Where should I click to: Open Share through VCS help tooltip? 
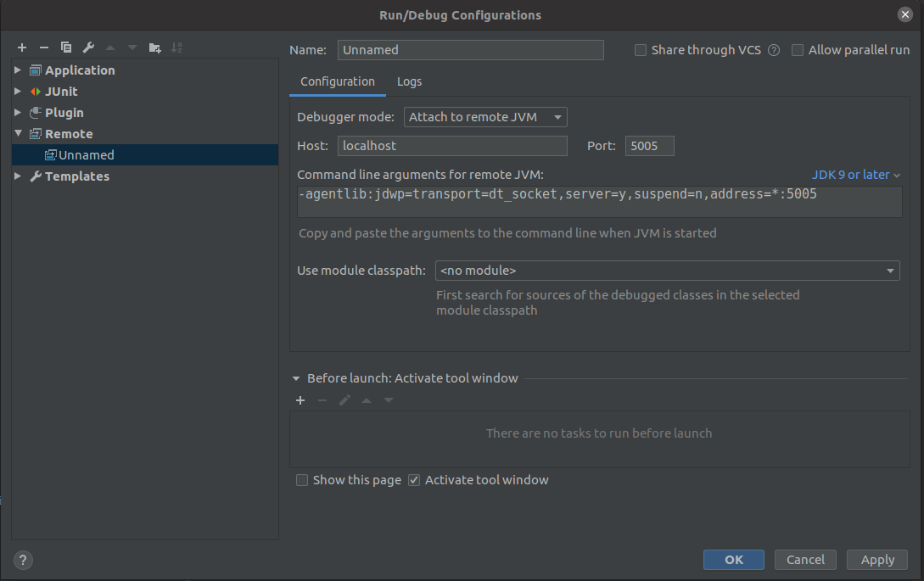point(773,50)
